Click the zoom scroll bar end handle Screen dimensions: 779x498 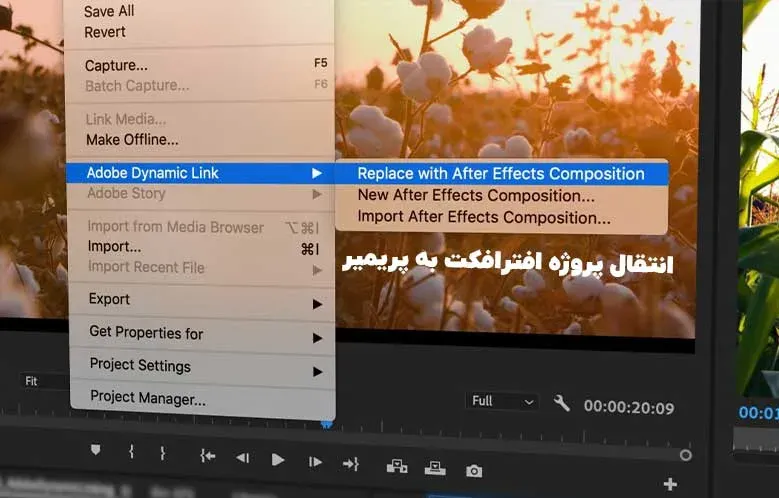[686, 455]
